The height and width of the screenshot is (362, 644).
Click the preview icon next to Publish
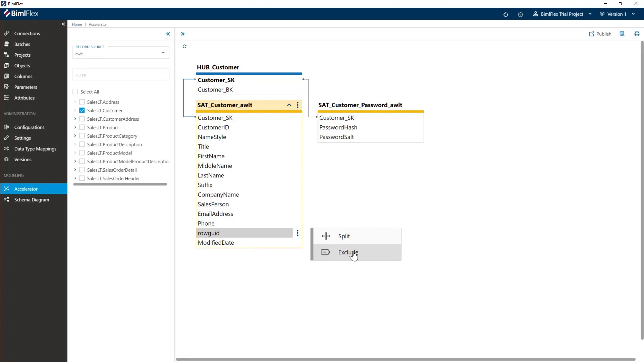[x=622, y=34]
